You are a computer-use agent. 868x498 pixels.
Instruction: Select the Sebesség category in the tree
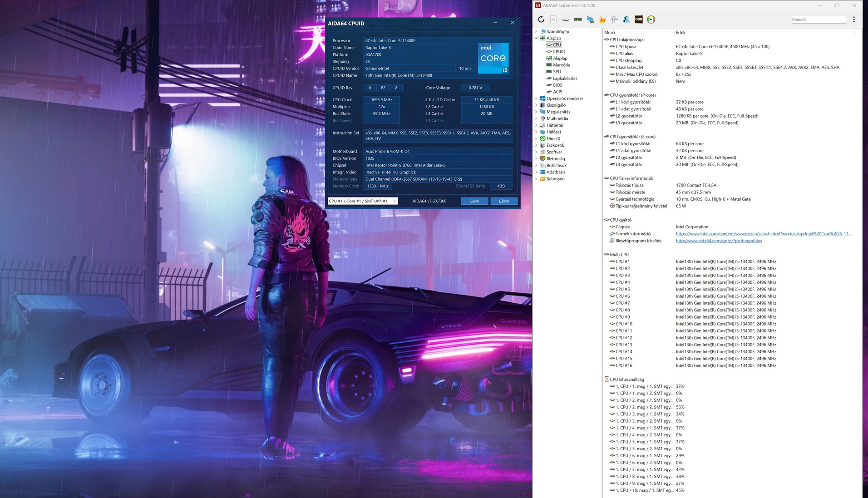555,179
